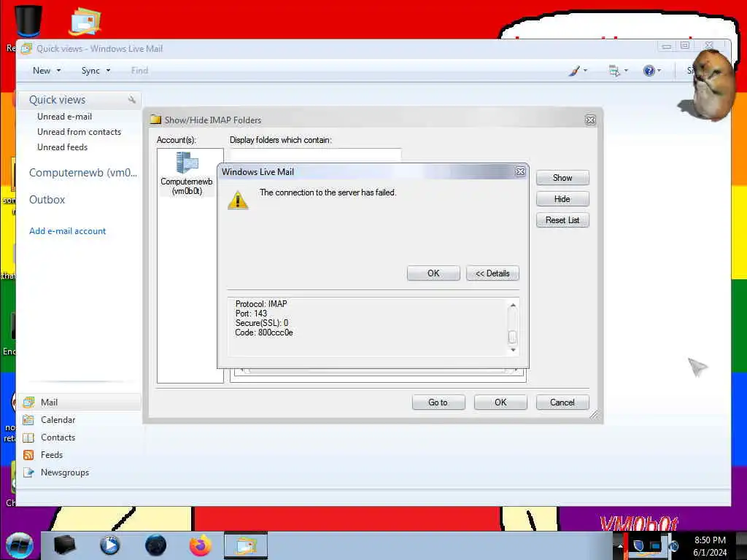747x560 pixels.
Task: Select the 'Secure(SSL): 0' line
Action: click(262, 323)
